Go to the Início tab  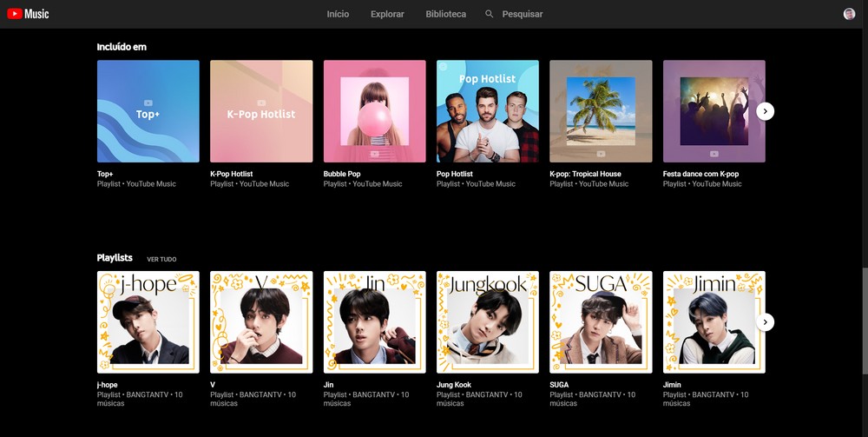tap(338, 14)
